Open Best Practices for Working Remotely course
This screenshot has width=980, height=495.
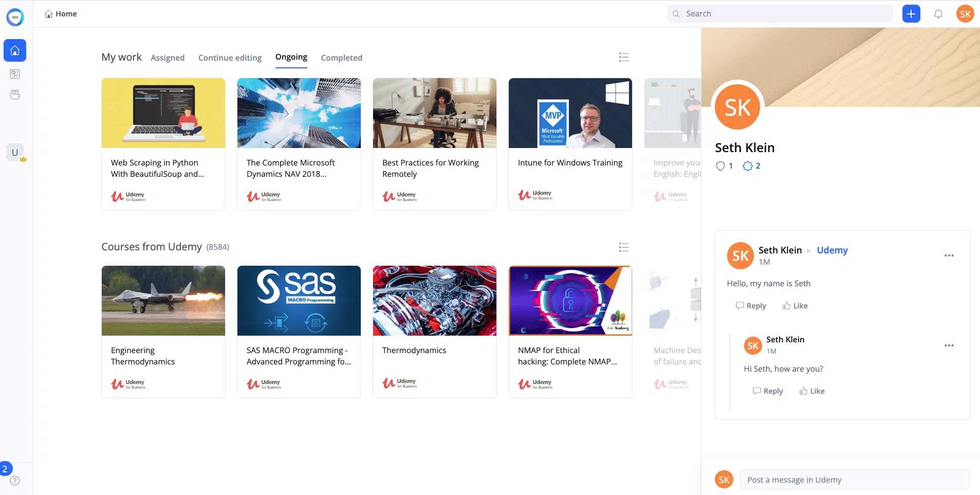click(435, 144)
